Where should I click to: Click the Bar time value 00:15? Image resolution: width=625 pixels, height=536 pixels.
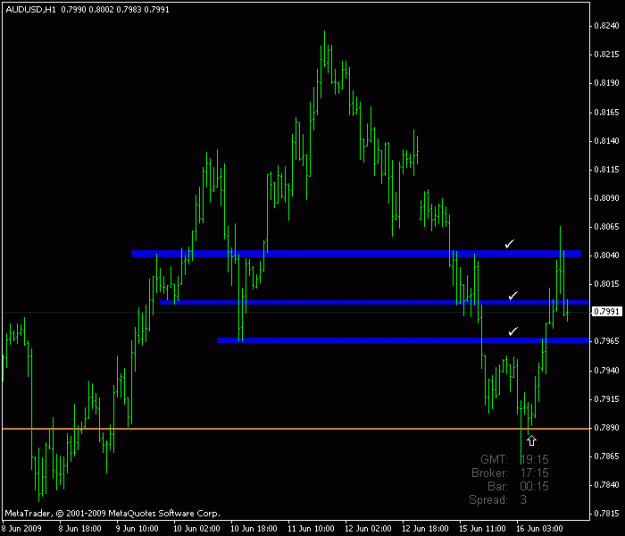(535, 487)
